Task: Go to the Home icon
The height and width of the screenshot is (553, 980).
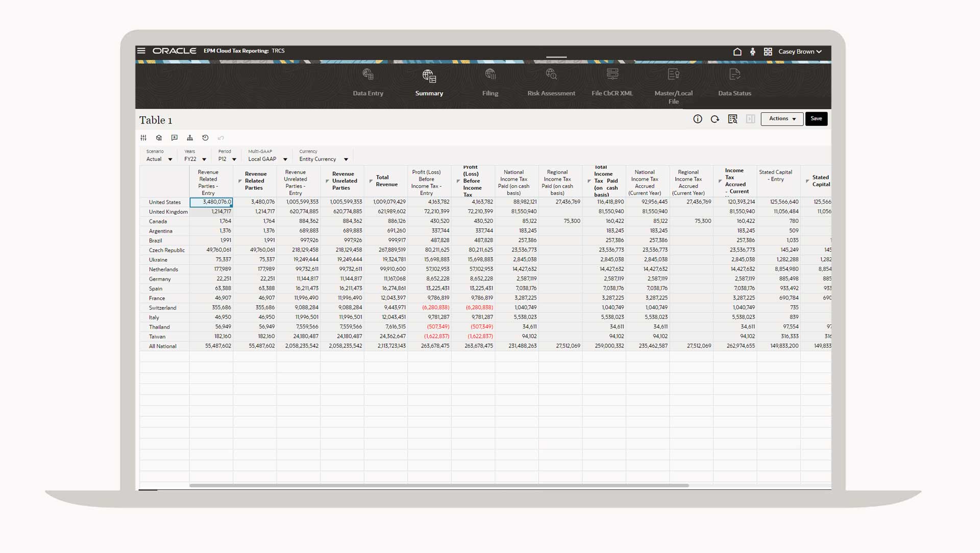Action: pyautogui.click(x=737, y=52)
